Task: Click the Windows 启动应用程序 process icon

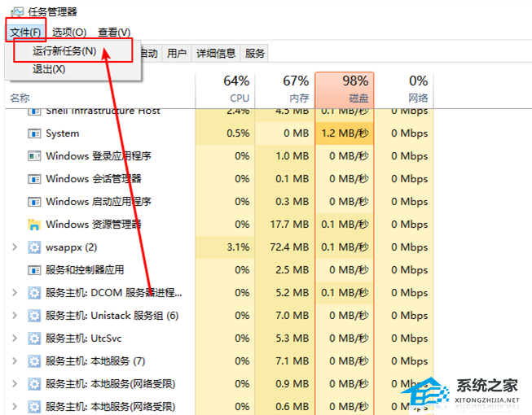Action: click(x=34, y=202)
